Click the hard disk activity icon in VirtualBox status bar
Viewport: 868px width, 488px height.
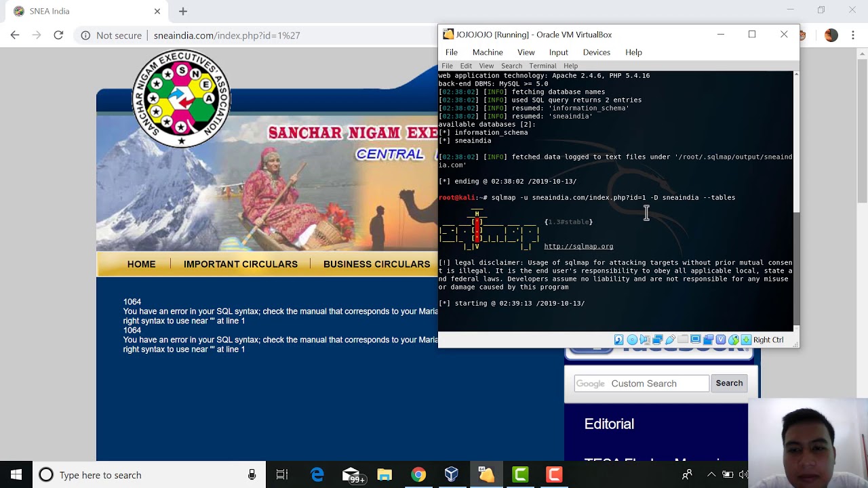[619, 340]
